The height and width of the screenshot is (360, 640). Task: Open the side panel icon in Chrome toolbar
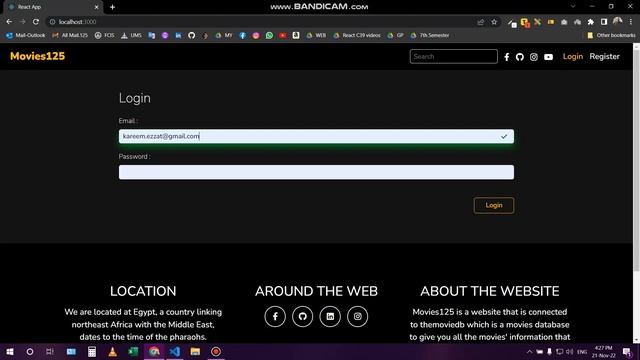tap(604, 22)
